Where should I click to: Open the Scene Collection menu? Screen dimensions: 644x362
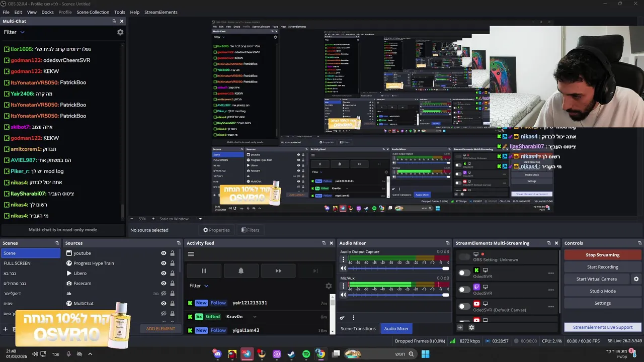point(93,12)
